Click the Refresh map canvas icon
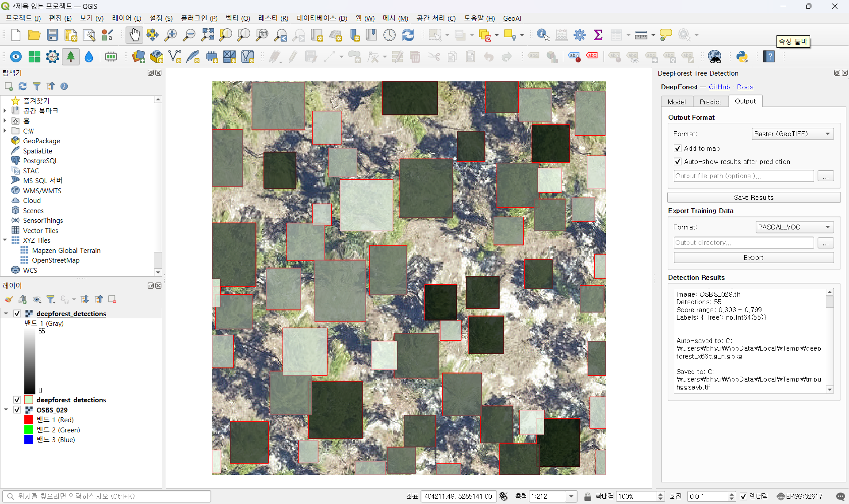The width and height of the screenshot is (849, 504). click(408, 35)
